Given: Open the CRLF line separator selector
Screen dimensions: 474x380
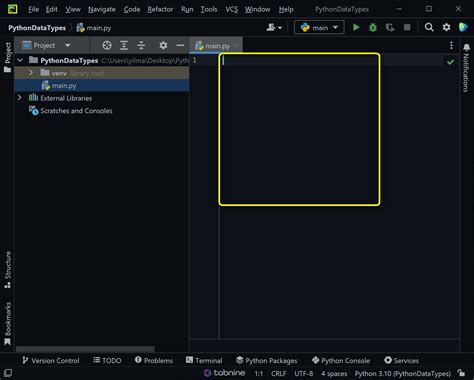Looking at the screenshot, I should [278, 373].
